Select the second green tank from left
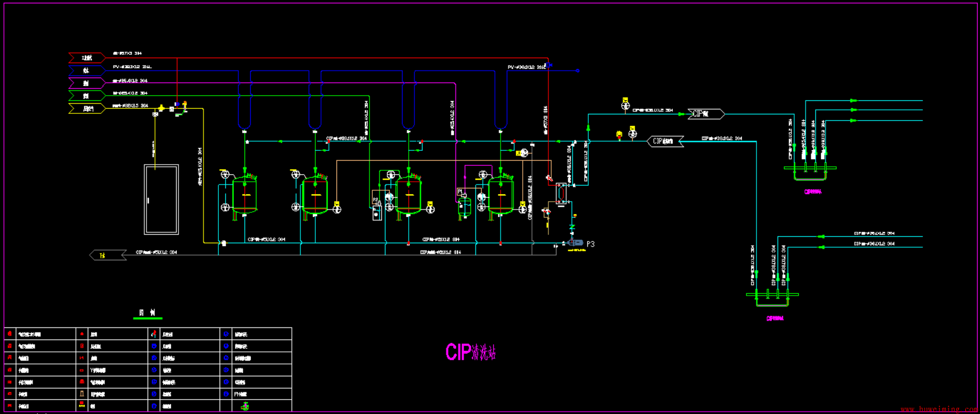Image resolution: width=980 pixels, height=414 pixels. click(315, 195)
